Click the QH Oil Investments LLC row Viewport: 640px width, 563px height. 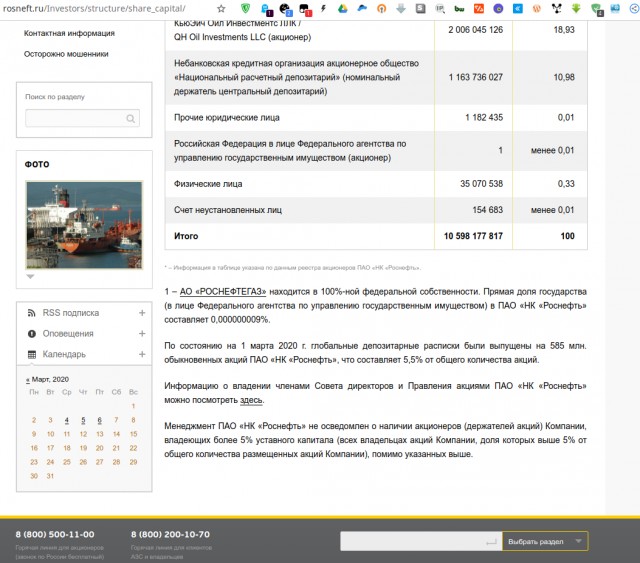[x=376, y=34]
